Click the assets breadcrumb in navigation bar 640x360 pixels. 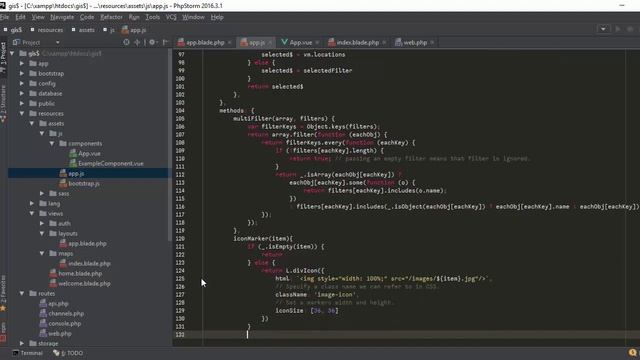pyautogui.click(x=83, y=30)
